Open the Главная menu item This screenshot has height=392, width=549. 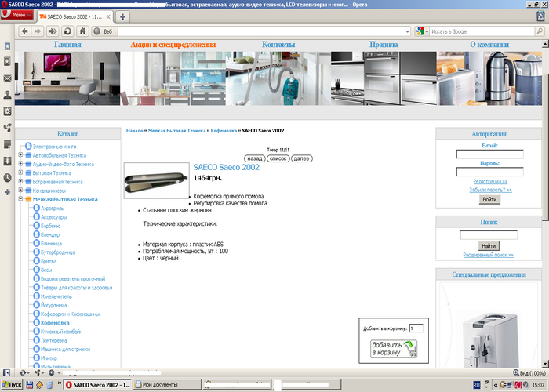(x=67, y=45)
